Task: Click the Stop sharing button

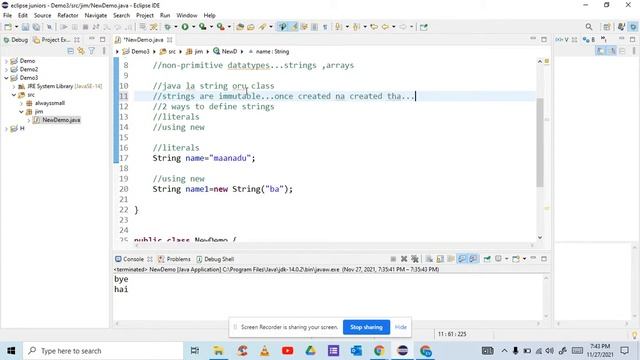Action: [366, 327]
